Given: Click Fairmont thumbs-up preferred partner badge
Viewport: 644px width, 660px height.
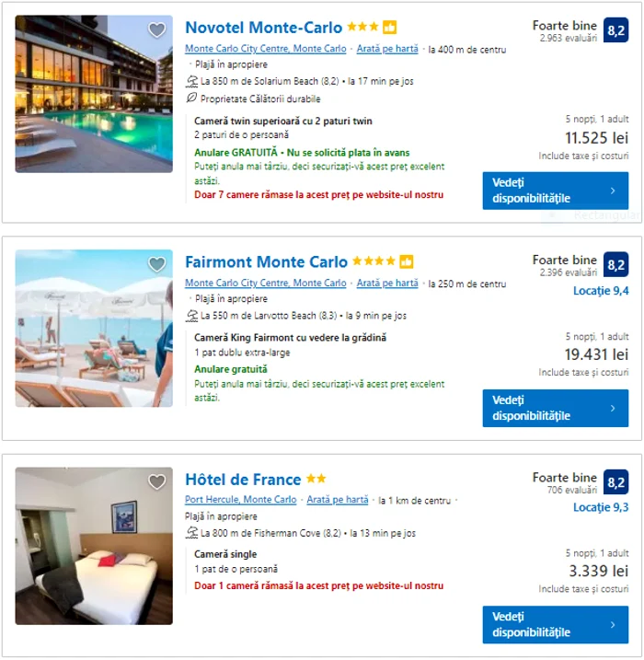Looking at the screenshot, I should pyautogui.click(x=407, y=262).
